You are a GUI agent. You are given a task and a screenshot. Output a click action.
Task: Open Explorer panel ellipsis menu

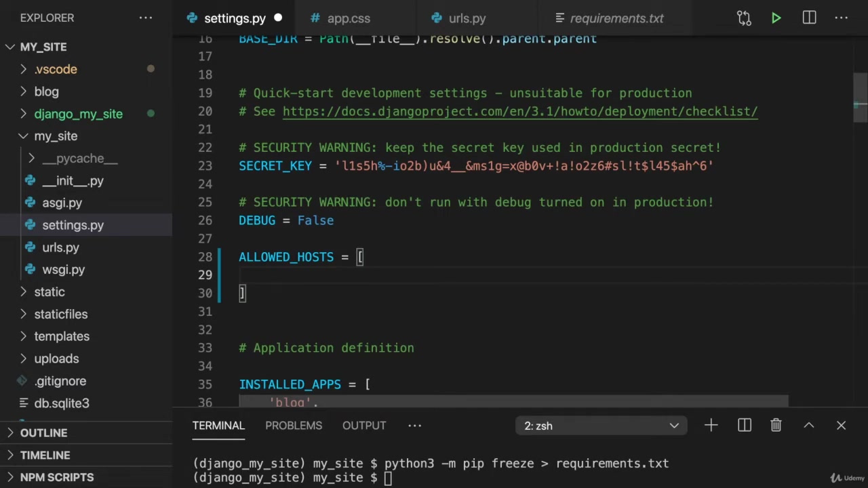(146, 18)
